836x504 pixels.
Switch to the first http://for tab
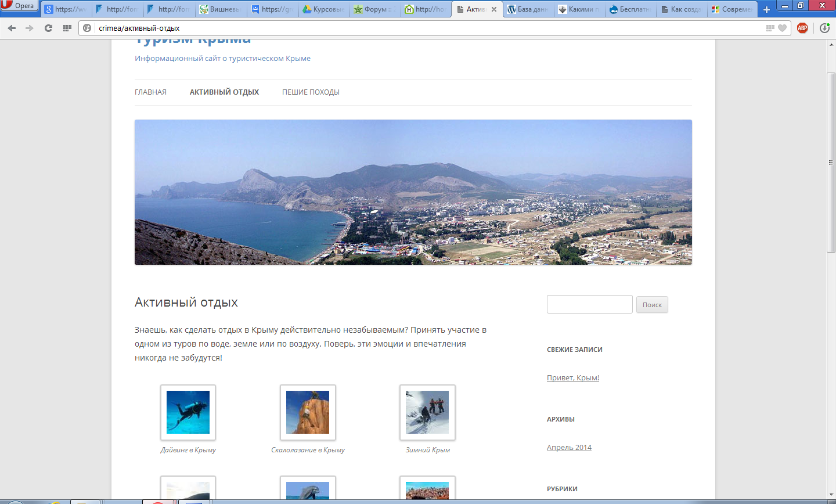(117, 9)
